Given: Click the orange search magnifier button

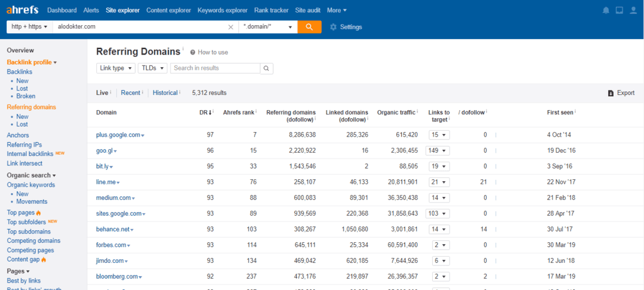Looking at the screenshot, I should point(309,26).
